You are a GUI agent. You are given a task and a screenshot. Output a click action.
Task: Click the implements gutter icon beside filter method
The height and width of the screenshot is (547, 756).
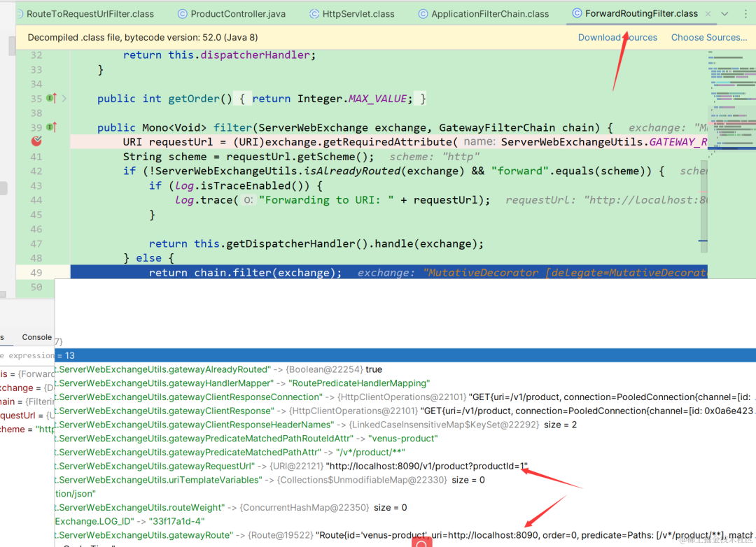[x=52, y=127]
